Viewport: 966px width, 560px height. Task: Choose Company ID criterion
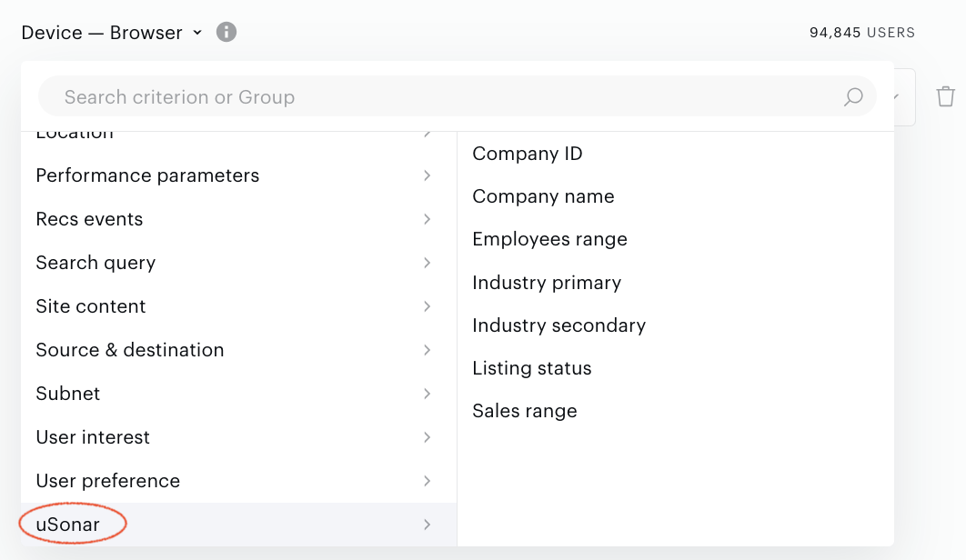[x=528, y=154]
